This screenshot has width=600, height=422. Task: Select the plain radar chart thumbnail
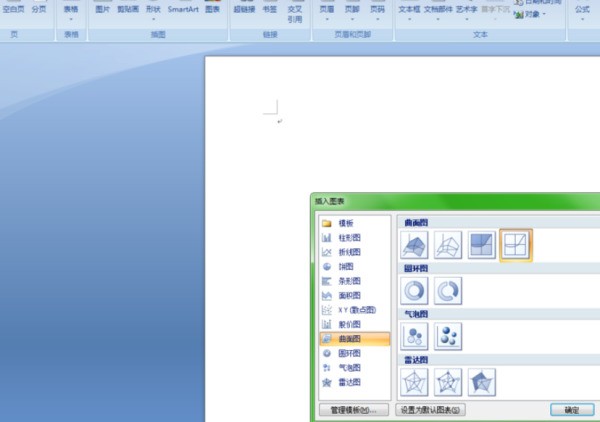[414, 382]
